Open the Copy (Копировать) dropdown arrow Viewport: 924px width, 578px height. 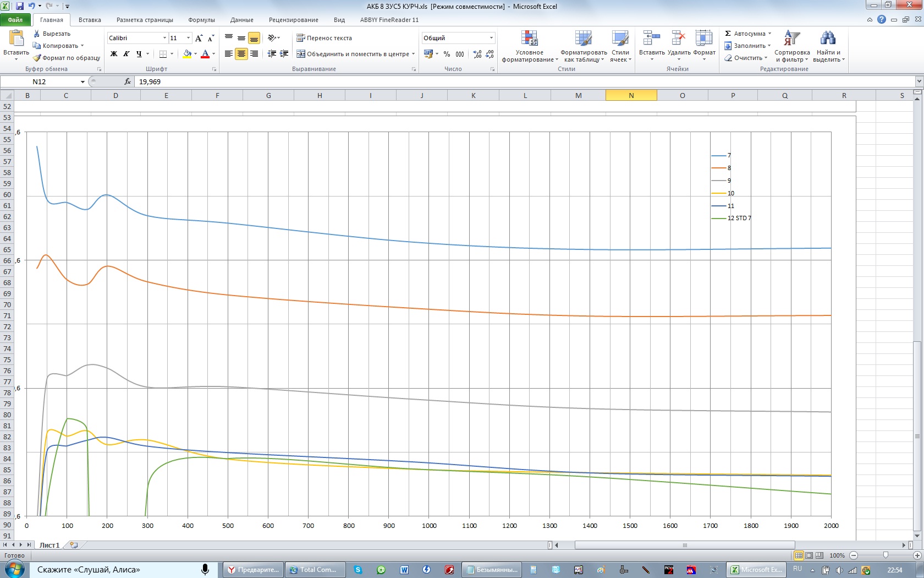tap(82, 46)
